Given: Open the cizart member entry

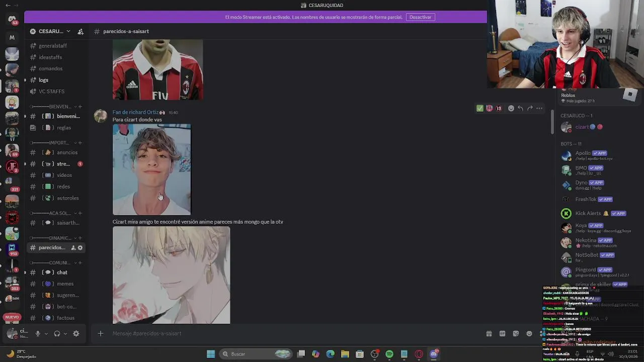Looking at the screenshot, I should point(599,127).
